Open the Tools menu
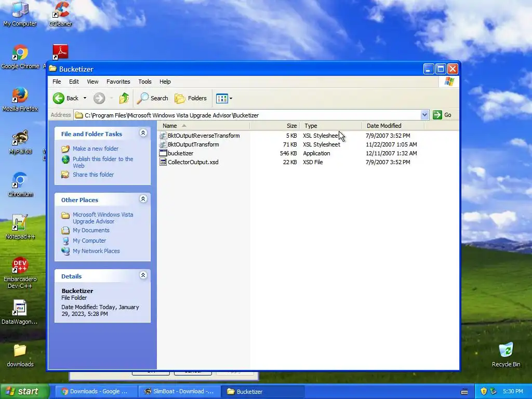 tap(145, 82)
